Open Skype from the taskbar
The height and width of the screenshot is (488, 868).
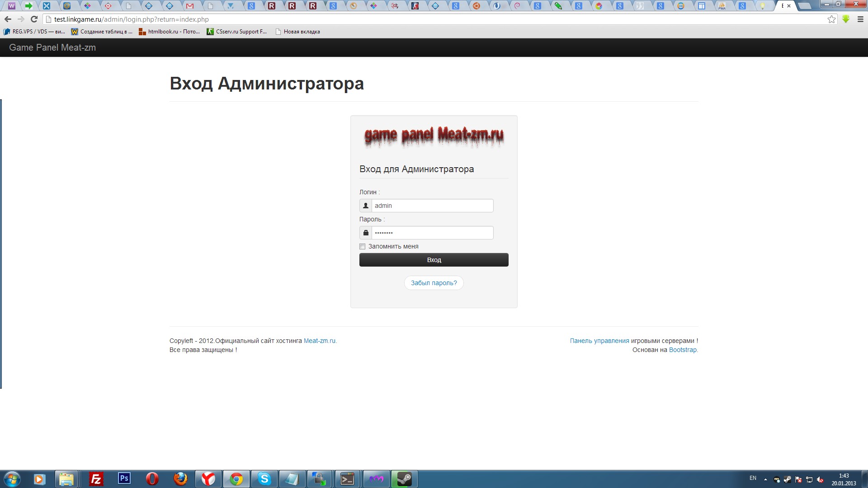click(264, 479)
